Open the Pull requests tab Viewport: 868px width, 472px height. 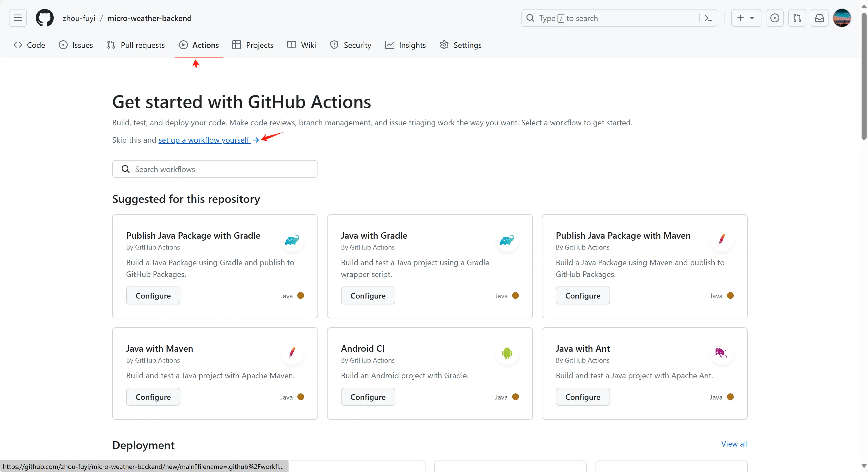pyautogui.click(x=142, y=45)
